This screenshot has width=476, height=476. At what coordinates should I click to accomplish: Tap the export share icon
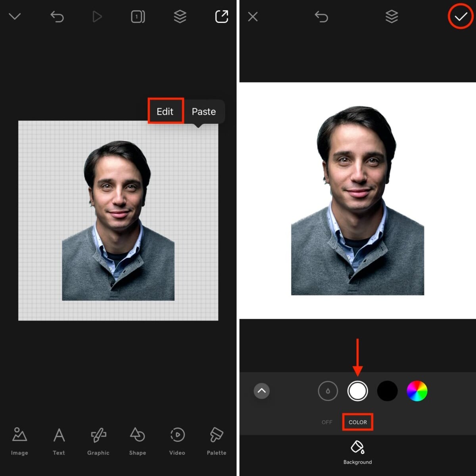coord(222,17)
